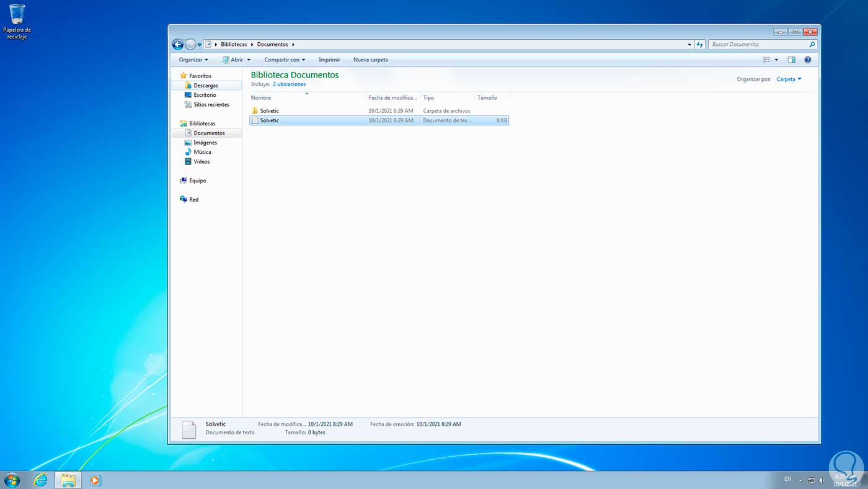The width and height of the screenshot is (868, 489).
Task: Select Favoritos in the navigation pane
Action: [x=200, y=76]
